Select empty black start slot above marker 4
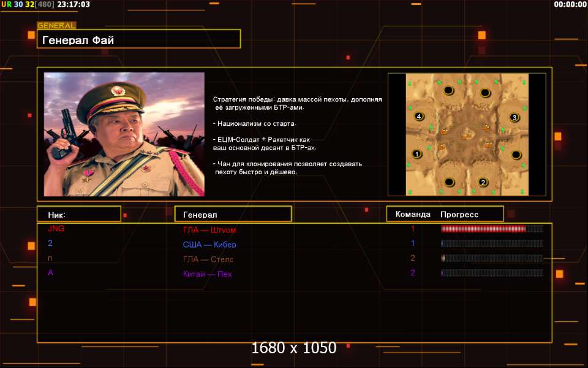Screen dimensions: 588x368 pos(448,91)
